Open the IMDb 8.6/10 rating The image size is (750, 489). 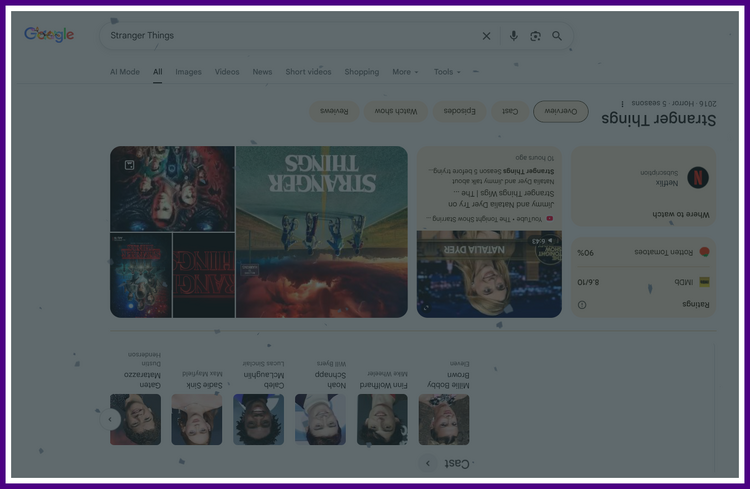(644, 282)
